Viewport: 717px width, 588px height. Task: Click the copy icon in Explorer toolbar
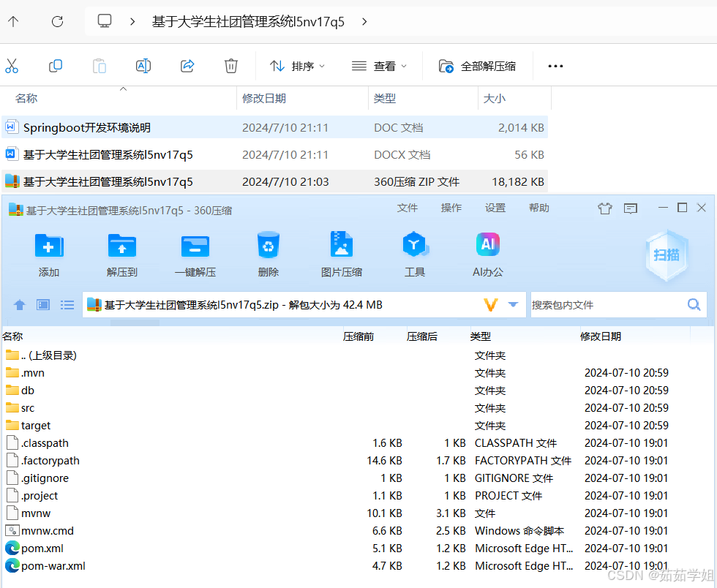[x=56, y=66]
